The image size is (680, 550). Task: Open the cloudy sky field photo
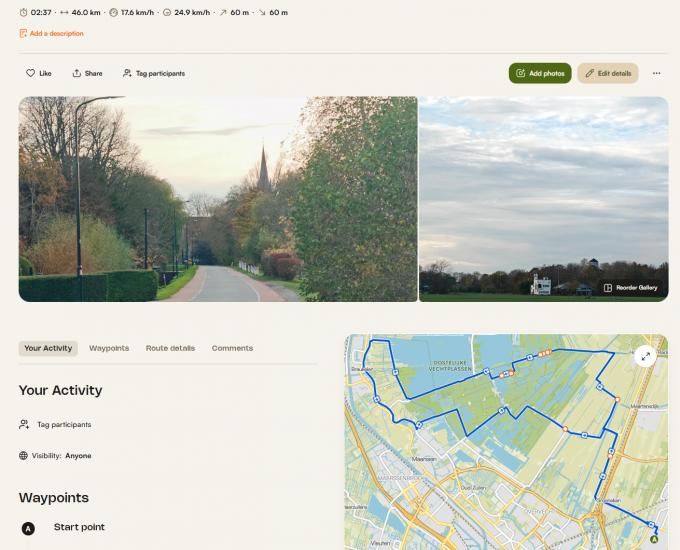(543, 190)
